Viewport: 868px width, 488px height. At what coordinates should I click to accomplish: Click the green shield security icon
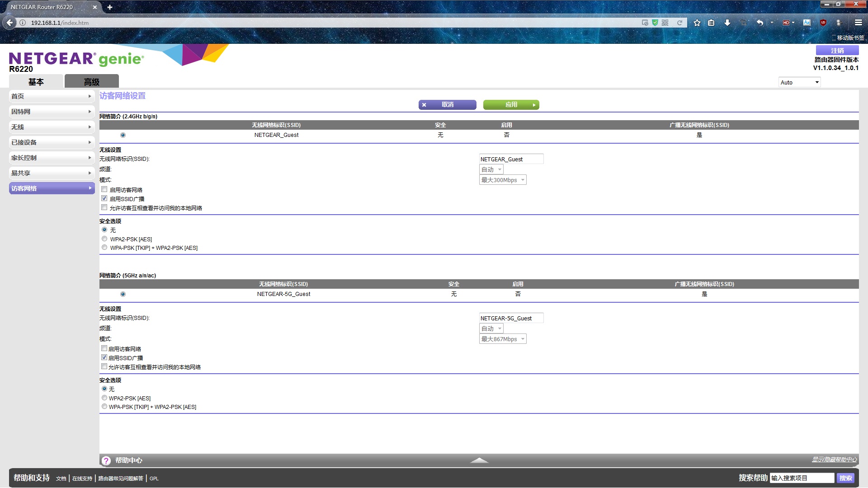[655, 23]
